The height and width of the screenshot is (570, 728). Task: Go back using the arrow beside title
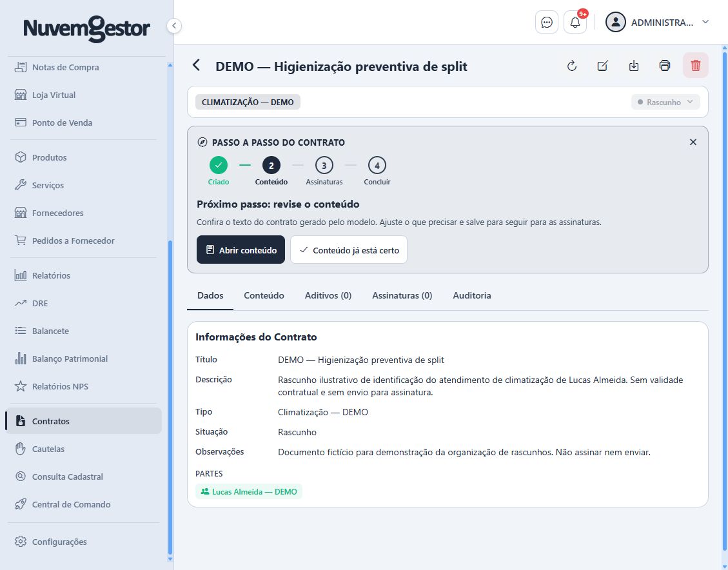click(x=197, y=66)
